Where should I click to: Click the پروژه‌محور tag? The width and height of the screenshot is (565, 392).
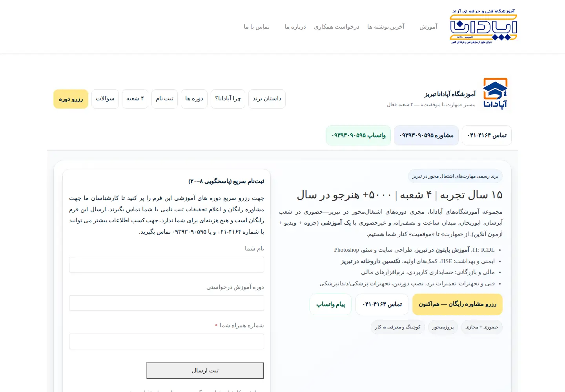(x=443, y=327)
